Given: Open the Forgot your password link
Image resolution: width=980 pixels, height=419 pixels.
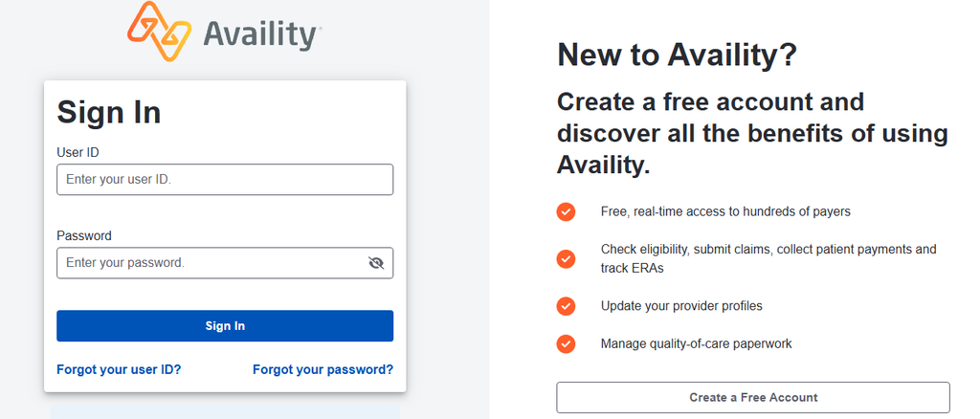Looking at the screenshot, I should pyautogui.click(x=323, y=369).
